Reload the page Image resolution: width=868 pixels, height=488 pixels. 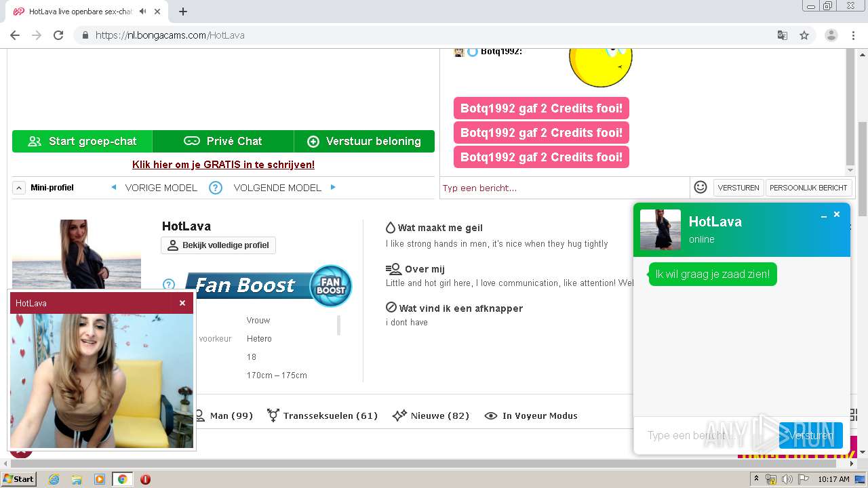pos(58,35)
